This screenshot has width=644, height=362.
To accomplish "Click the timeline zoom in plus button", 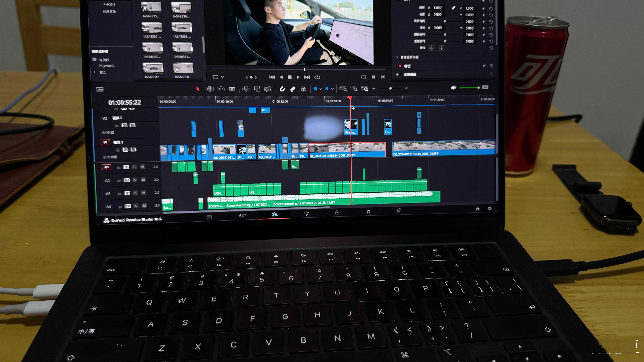I will pos(406,88).
